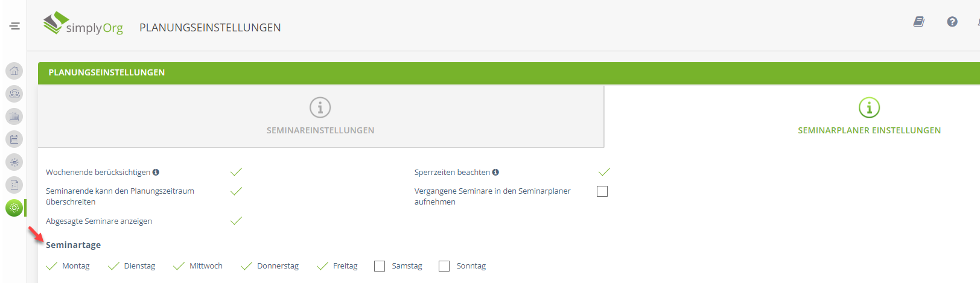Open the handbook book icon

(918, 22)
